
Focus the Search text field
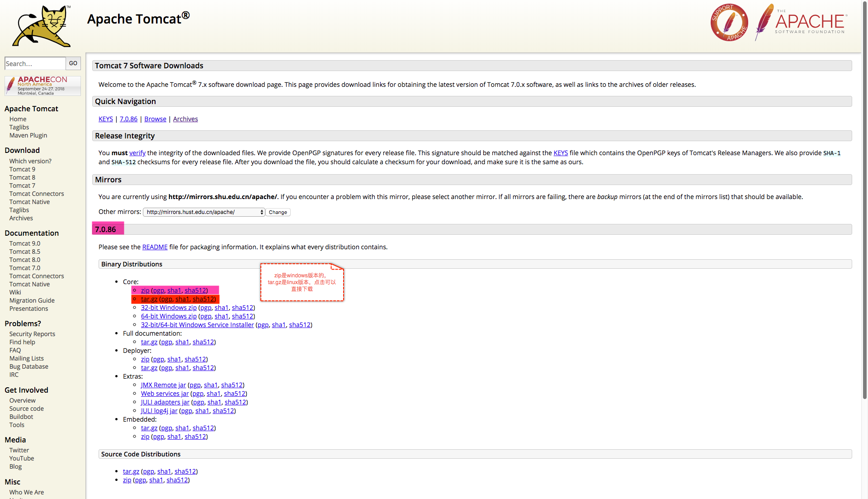(x=35, y=63)
